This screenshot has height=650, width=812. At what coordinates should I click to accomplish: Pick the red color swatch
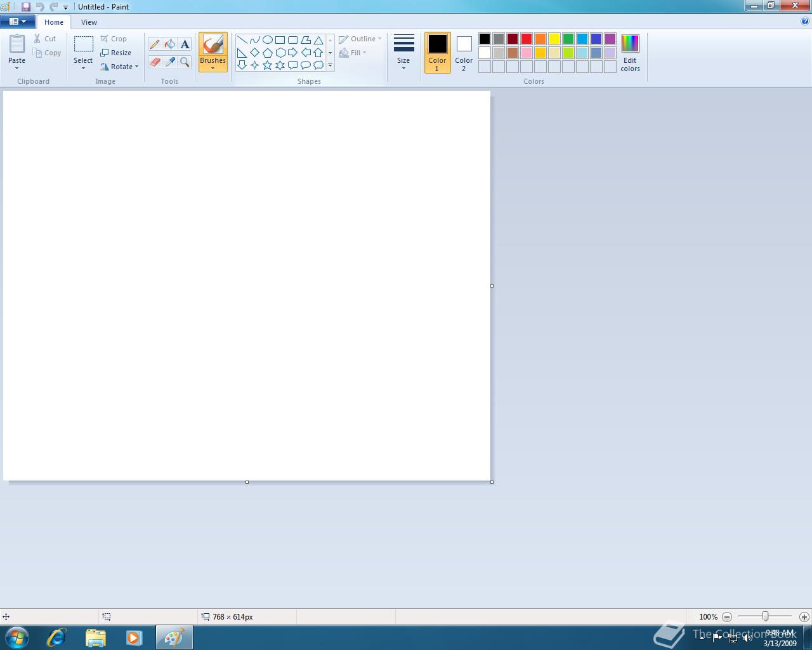click(x=527, y=39)
